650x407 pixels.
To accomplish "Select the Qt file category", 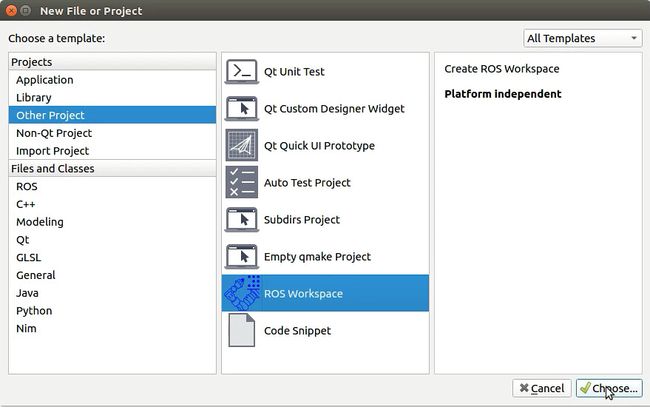I will pos(112,240).
